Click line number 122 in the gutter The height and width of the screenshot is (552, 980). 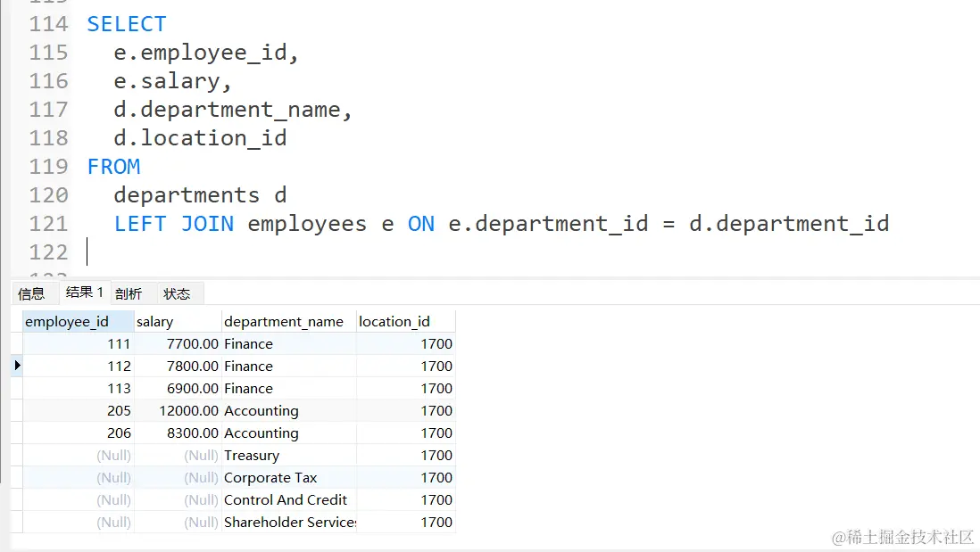48,252
